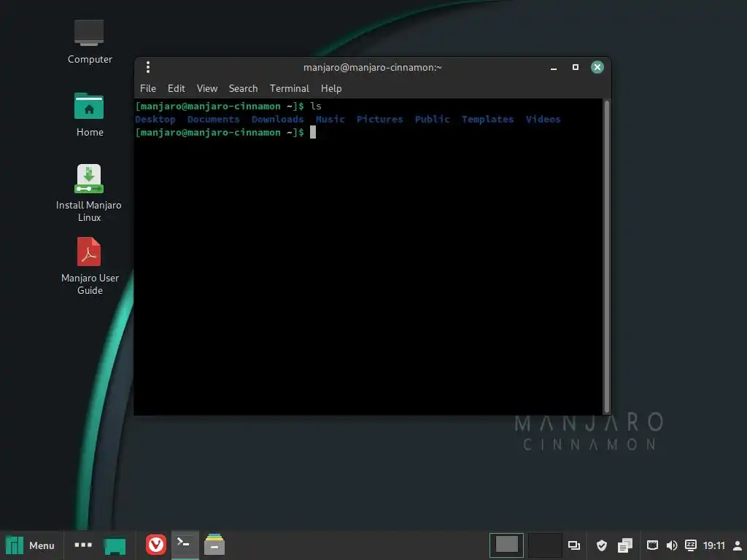Click the terminal icon in the panel
747x560 pixels.
point(185,545)
